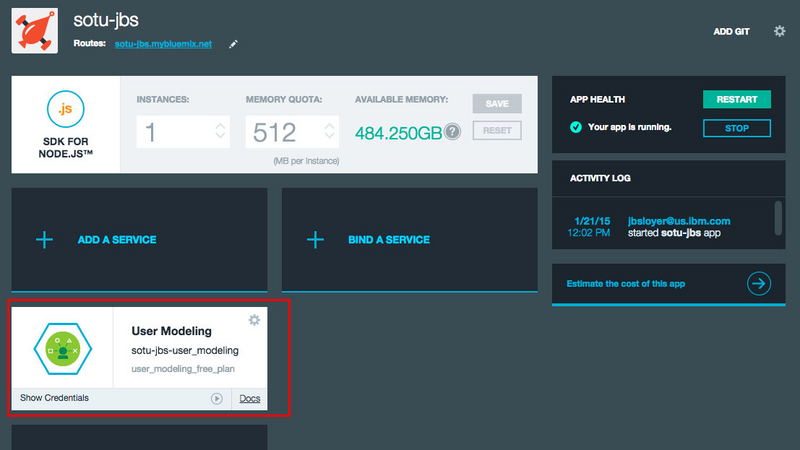The image size is (800, 450).
Task: Click jbsloyer@us.ibm.com in activity log
Action: tap(679, 221)
